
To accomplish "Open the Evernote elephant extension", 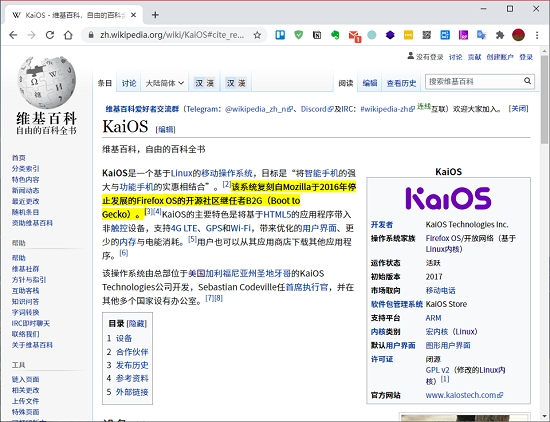I will (x=335, y=35).
